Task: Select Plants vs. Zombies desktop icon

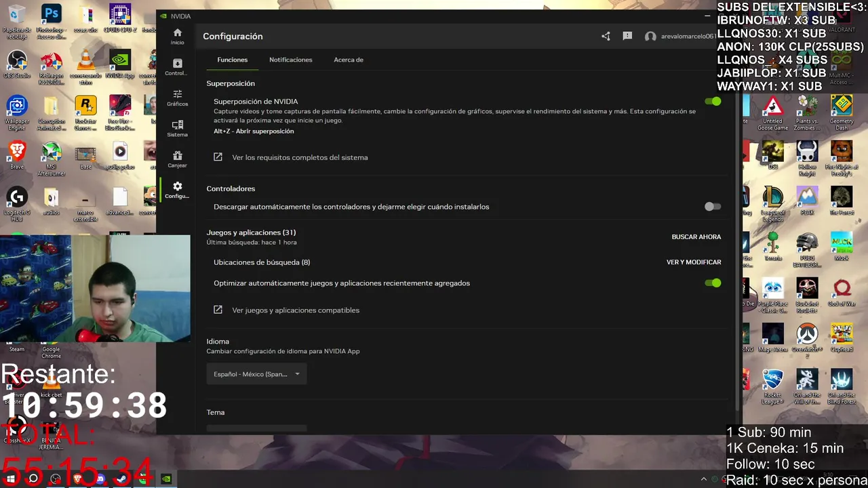Action: pyautogui.click(x=807, y=113)
